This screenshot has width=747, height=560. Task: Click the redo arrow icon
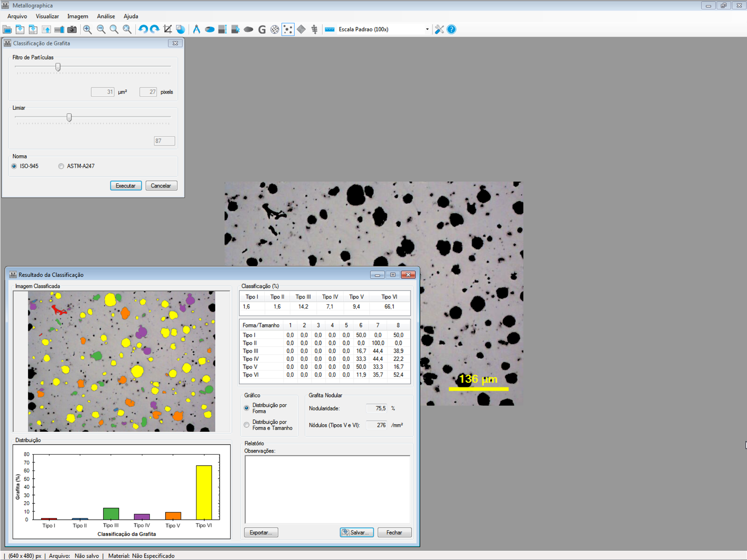coord(155,30)
